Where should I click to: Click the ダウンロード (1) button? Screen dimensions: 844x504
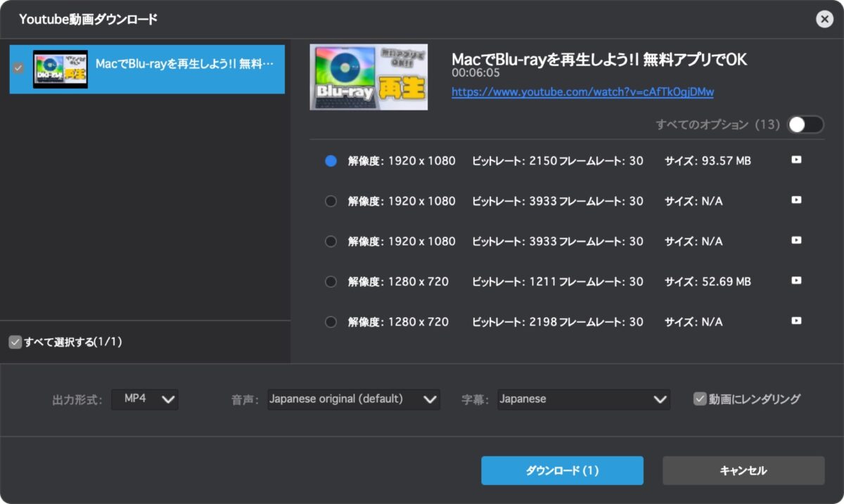(561, 470)
